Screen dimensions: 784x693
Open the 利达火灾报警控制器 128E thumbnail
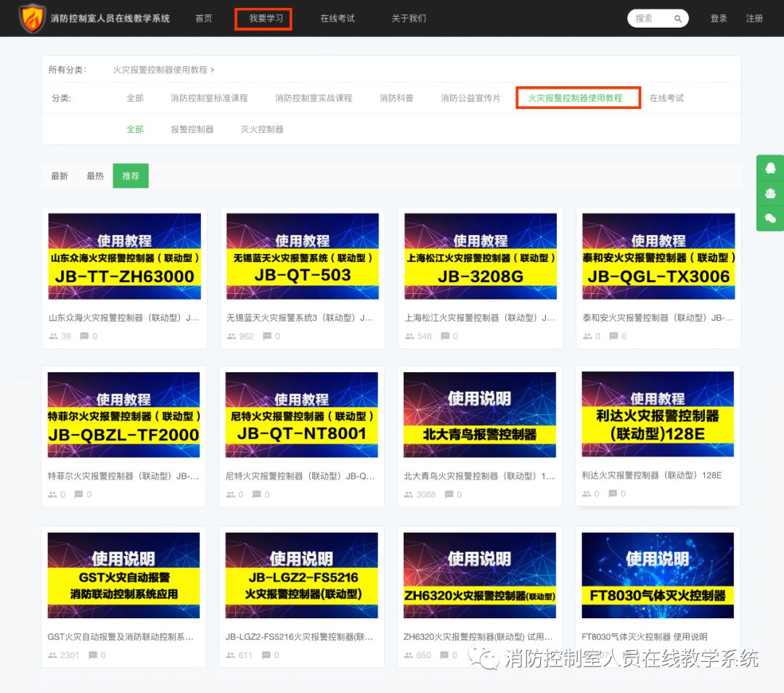(x=658, y=414)
